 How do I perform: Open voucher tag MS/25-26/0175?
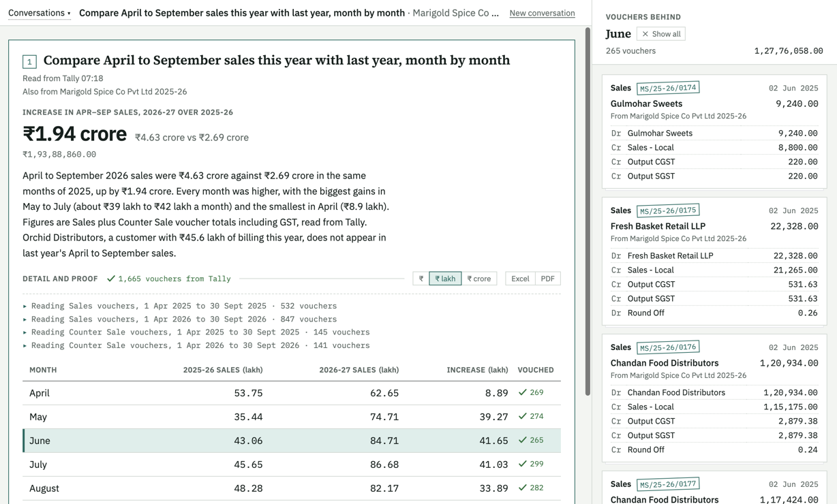668,210
